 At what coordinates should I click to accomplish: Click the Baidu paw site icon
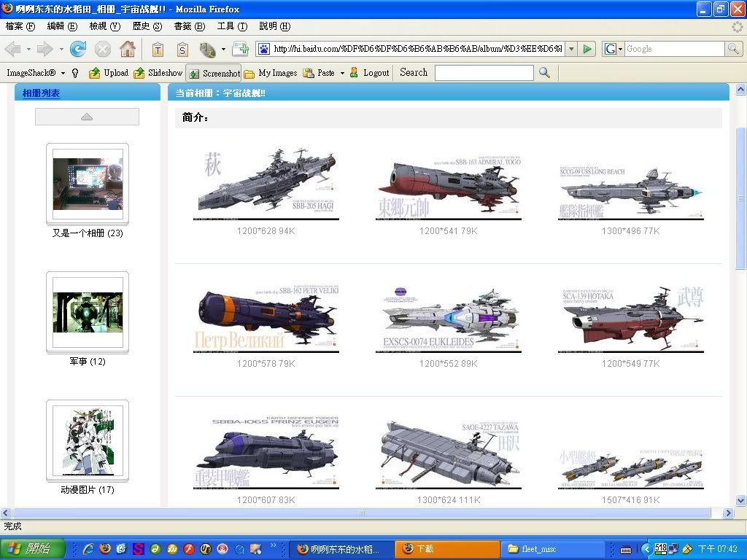[x=264, y=49]
